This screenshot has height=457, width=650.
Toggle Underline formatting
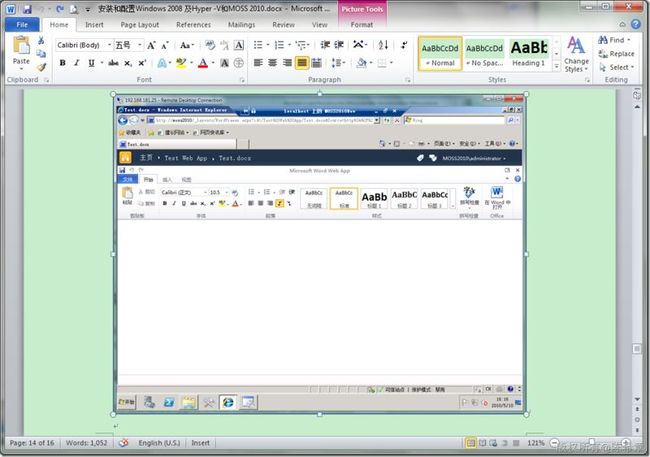(91, 63)
